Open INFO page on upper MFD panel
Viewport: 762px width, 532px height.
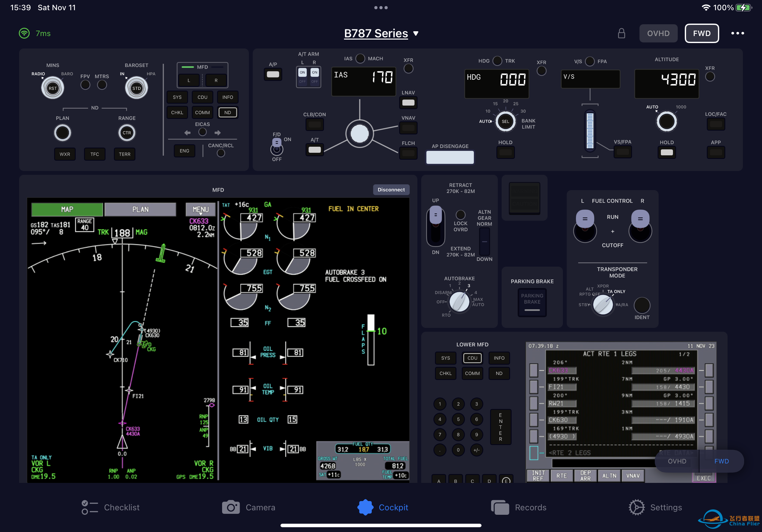(x=228, y=97)
